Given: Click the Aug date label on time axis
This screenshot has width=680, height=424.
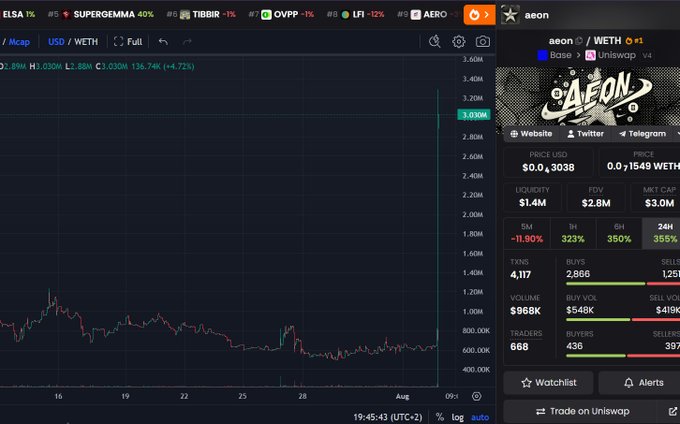Looking at the screenshot, I should (402, 396).
